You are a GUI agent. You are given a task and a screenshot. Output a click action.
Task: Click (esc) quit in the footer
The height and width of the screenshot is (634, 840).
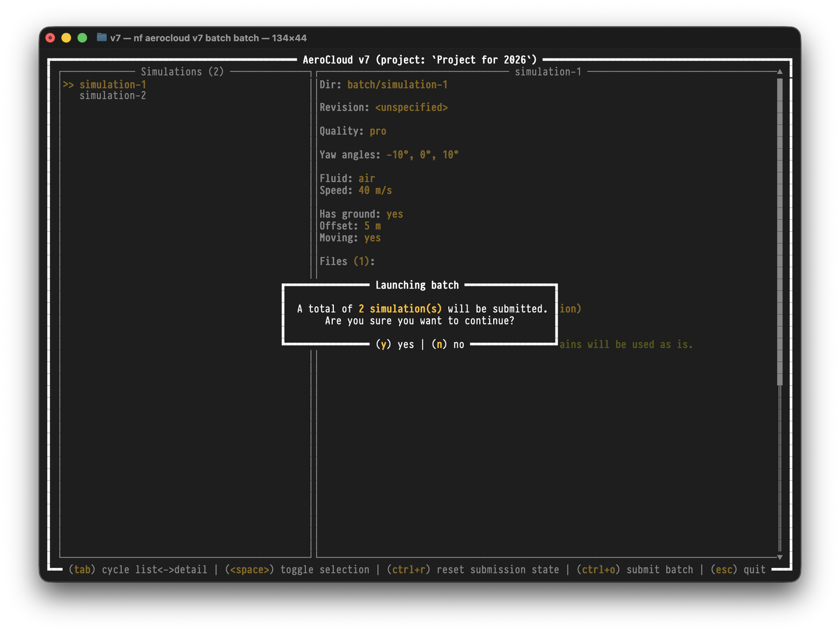(738, 570)
